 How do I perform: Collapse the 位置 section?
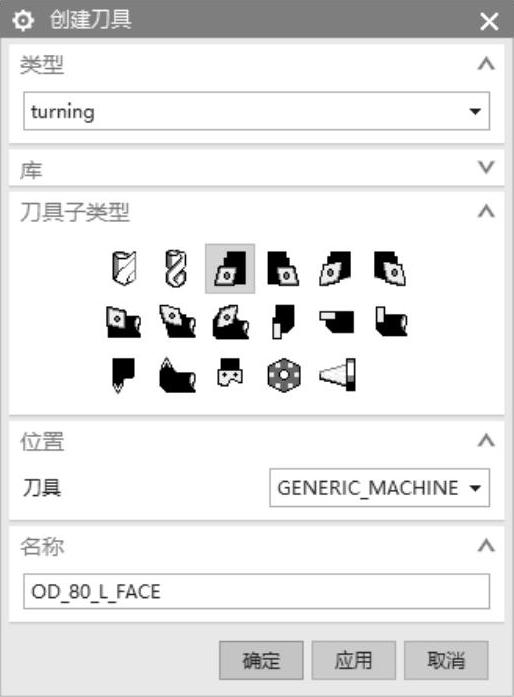[x=486, y=441]
